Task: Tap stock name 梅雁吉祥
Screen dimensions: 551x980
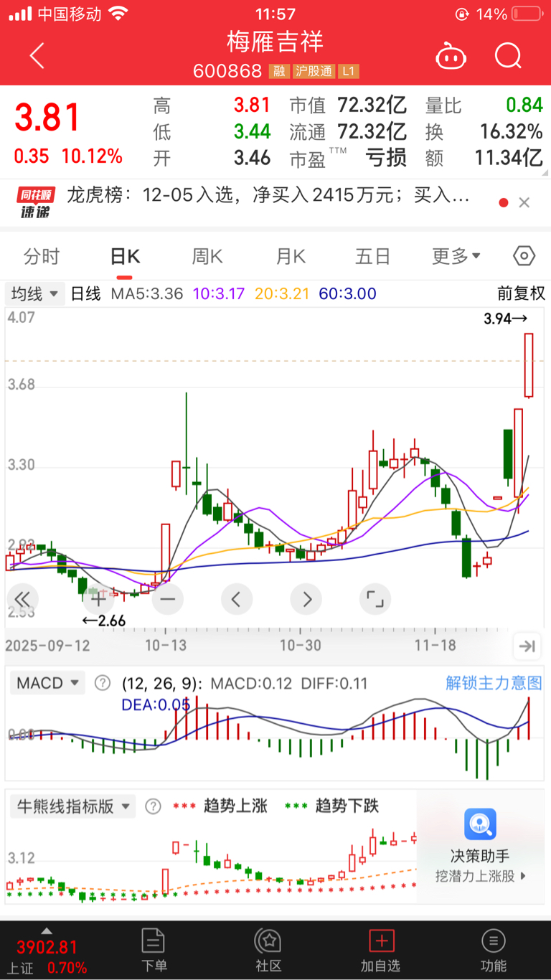Action: pyautogui.click(x=275, y=42)
